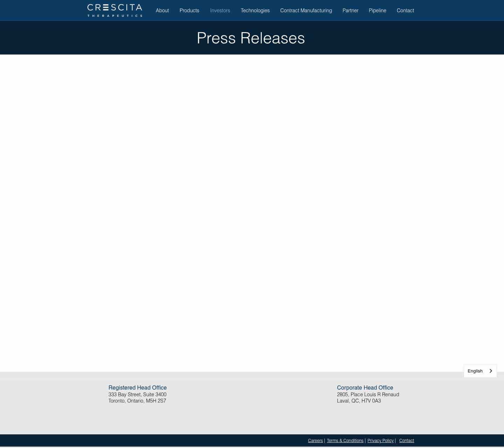Viewport: 504px width, 448px height.
Task: Click the Press Releases page heading
Action: 251,38
